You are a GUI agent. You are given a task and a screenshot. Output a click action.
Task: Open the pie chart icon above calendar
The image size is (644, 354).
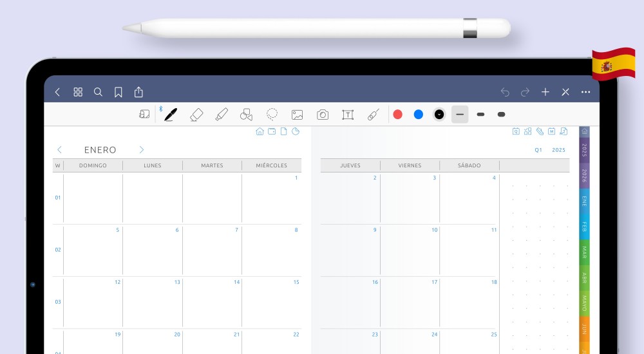[296, 131]
